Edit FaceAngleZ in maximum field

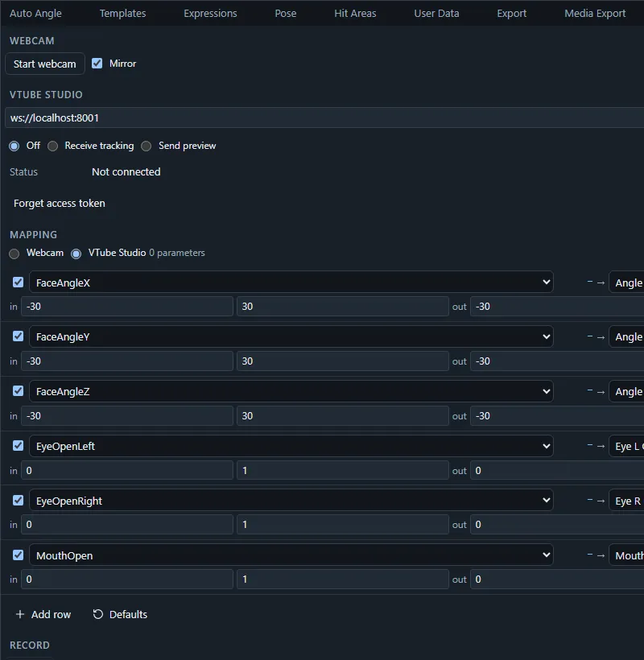[343, 416]
